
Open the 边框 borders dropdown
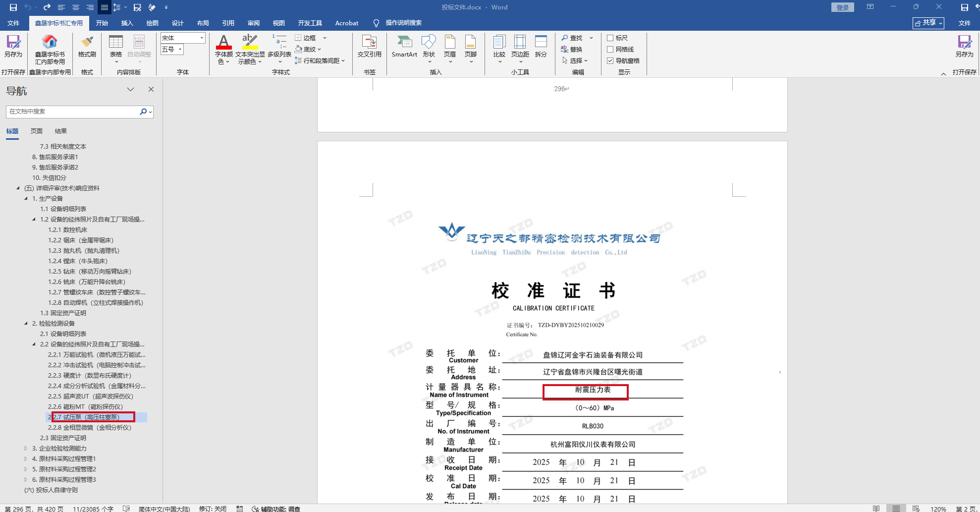(x=325, y=38)
